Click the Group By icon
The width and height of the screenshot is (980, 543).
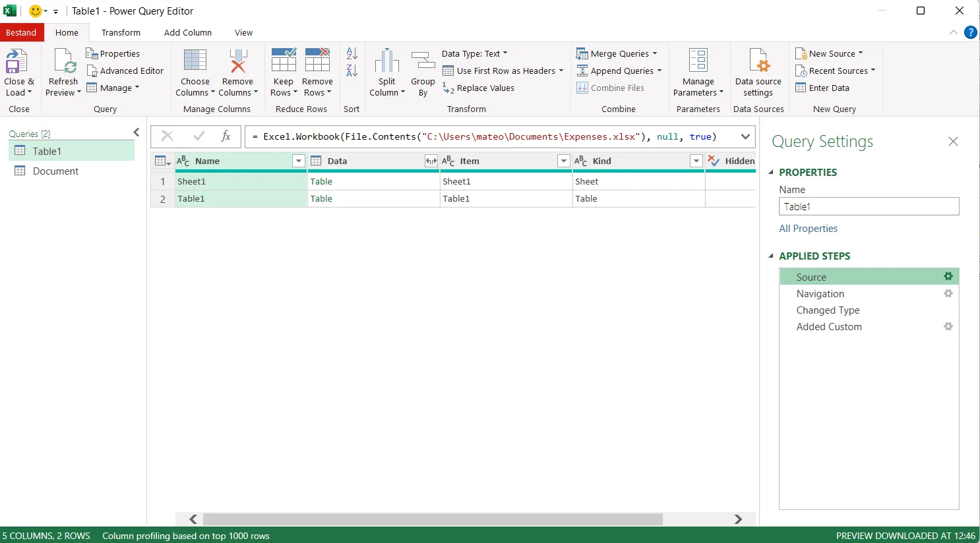pos(423,62)
